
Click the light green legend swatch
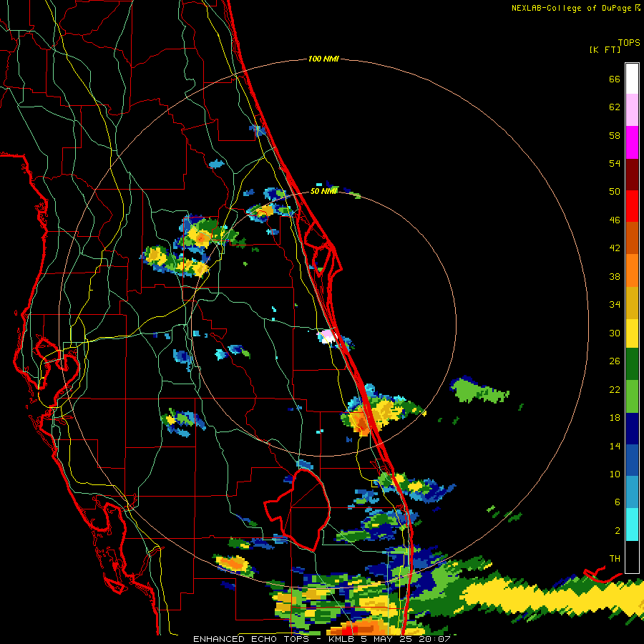point(632,396)
